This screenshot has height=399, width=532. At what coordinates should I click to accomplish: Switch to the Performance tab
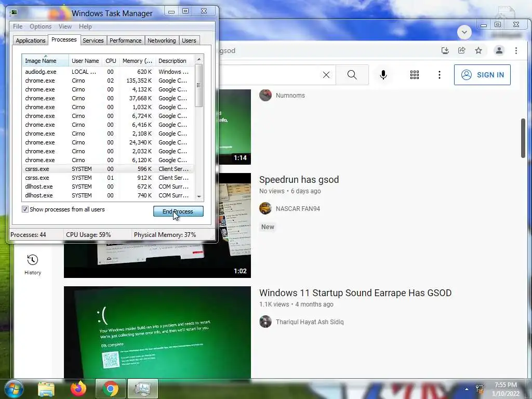tap(125, 41)
